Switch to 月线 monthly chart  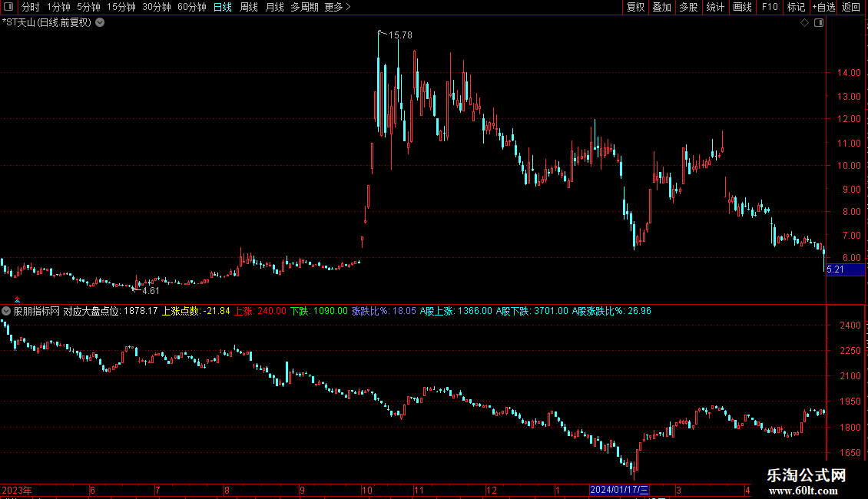[x=274, y=7]
